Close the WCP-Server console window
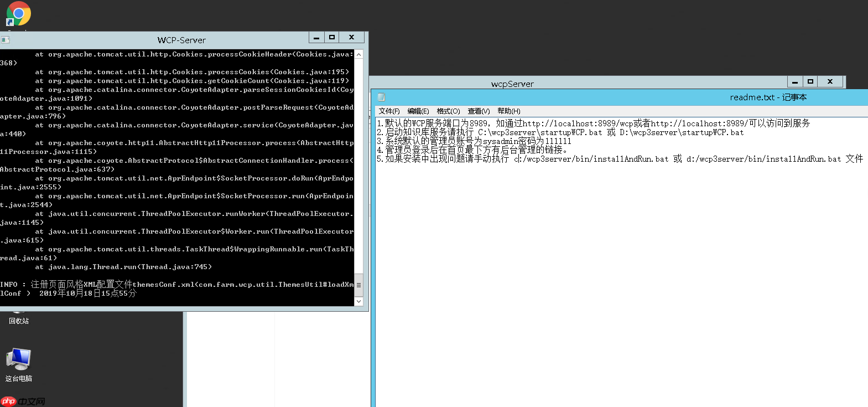Screen dimensions: 868x407 tap(351, 38)
